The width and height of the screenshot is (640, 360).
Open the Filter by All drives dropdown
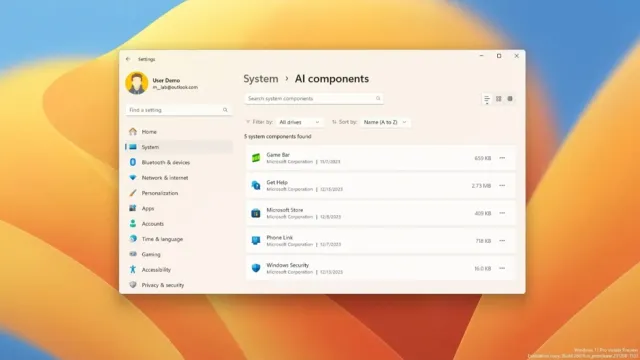tap(299, 122)
